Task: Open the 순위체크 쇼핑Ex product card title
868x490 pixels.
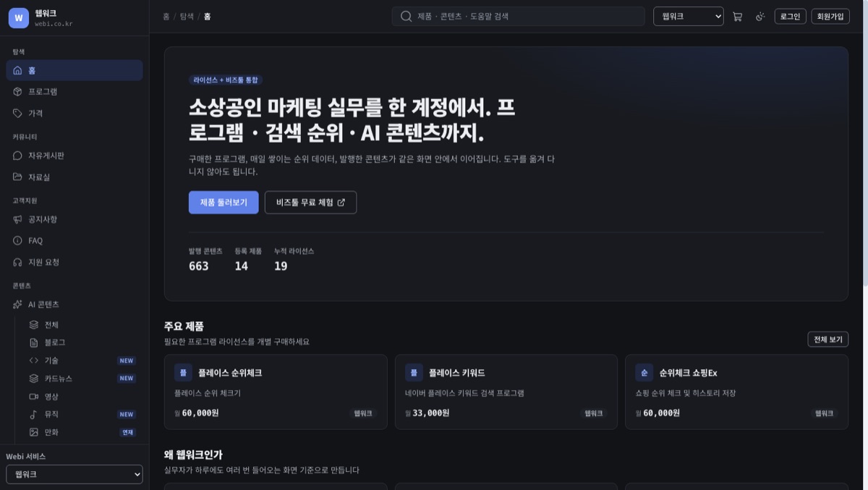Action: (688, 373)
